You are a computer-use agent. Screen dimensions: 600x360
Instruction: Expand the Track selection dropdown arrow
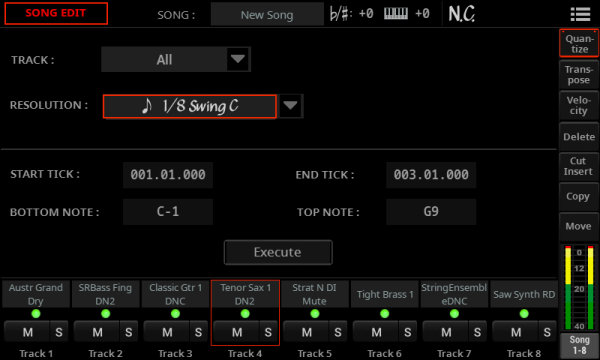point(238,59)
